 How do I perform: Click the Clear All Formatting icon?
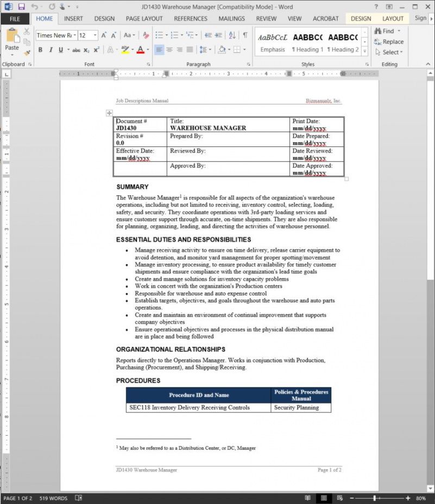[146, 35]
